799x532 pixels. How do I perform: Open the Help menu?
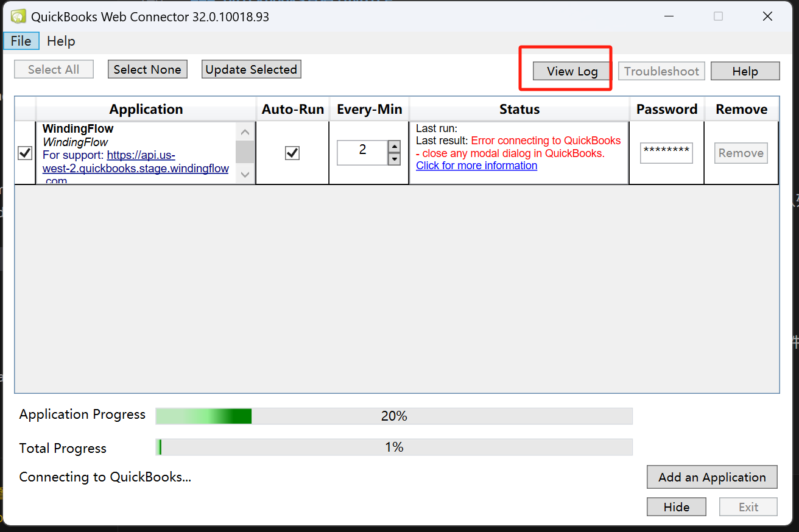coord(61,41)
